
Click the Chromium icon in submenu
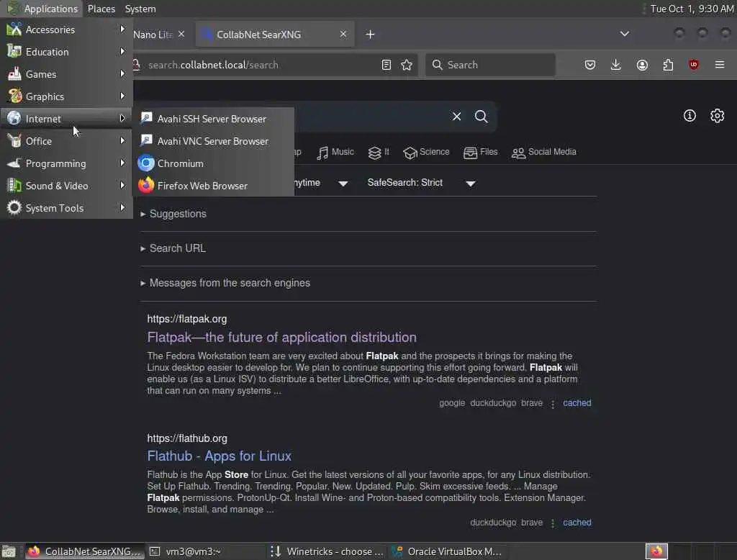point(146,163)
